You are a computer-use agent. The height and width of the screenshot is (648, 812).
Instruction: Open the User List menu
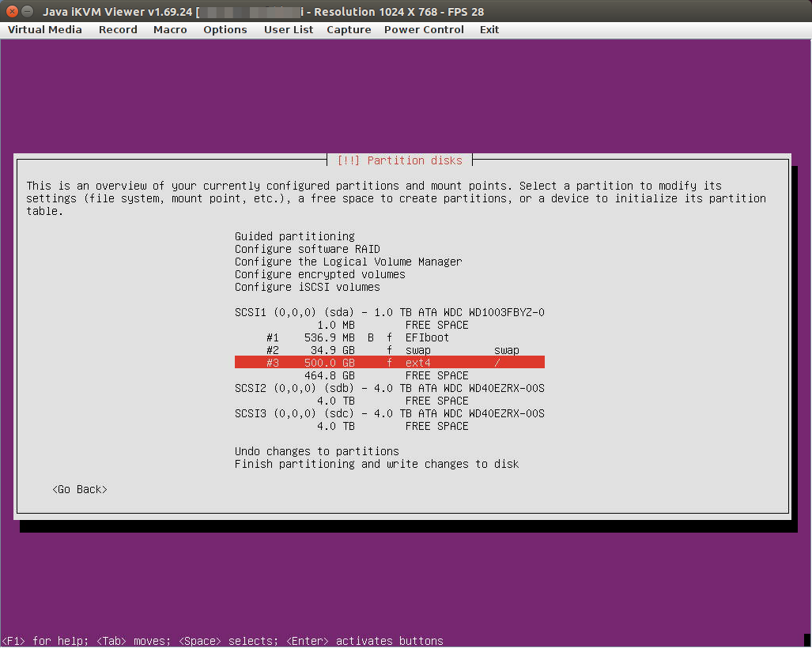[x=289, y=29]
